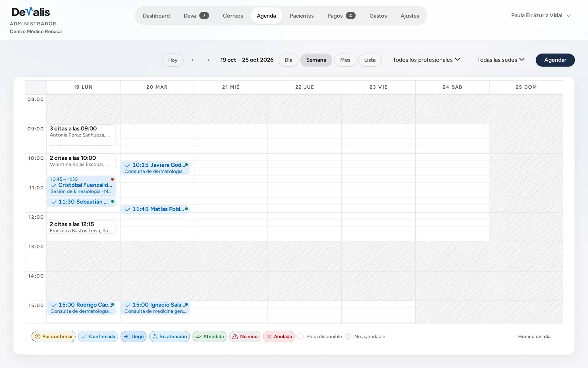Click blue status dot on 15:00 Ignacio appointment
The width and height of the screenshot is (588, 368).
click(x=186, y=304)
